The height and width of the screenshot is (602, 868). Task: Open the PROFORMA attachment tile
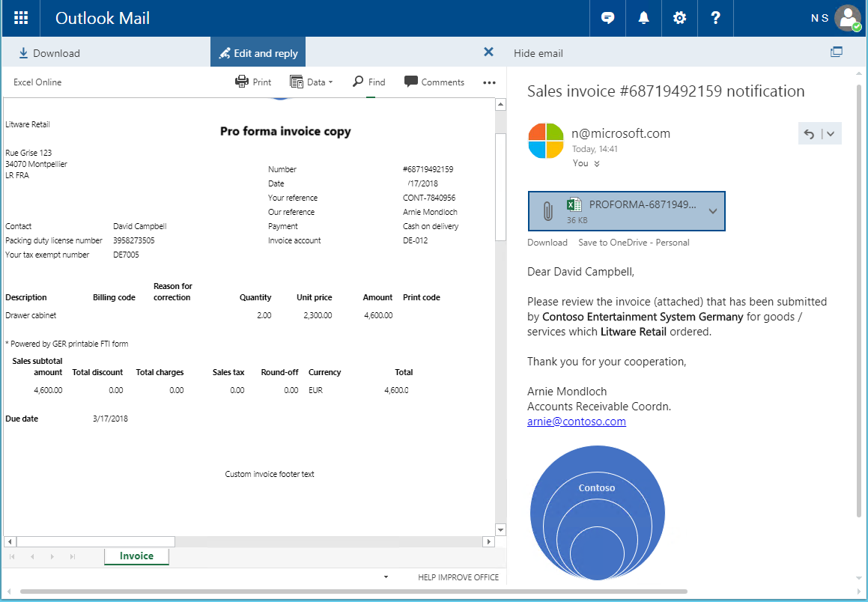click(627, 211)
